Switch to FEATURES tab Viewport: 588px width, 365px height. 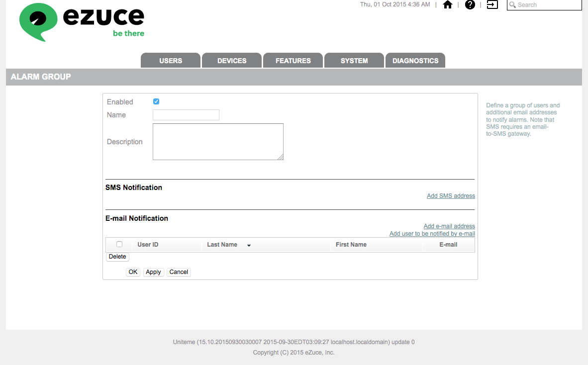pos(293,61)
